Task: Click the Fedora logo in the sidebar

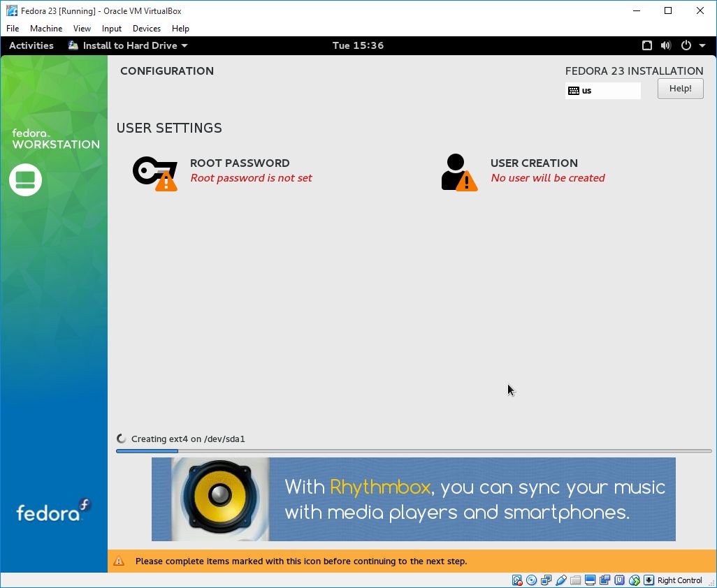Action: 54,510
